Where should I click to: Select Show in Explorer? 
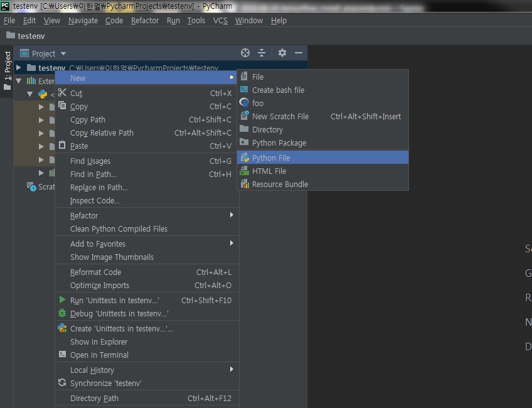[x=147, y=341]
